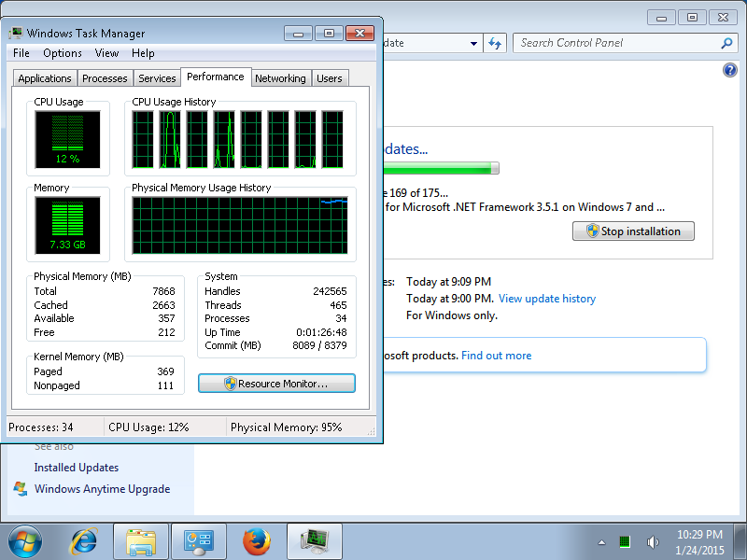The image size is (747, 560).
Task: Click the green CPU meter tray icon
Action: pos(625,542)
